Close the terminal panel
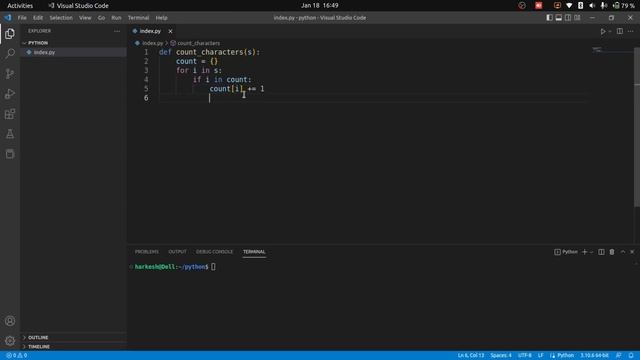Viewport: 640px width, 360px height. pos(632,252)
